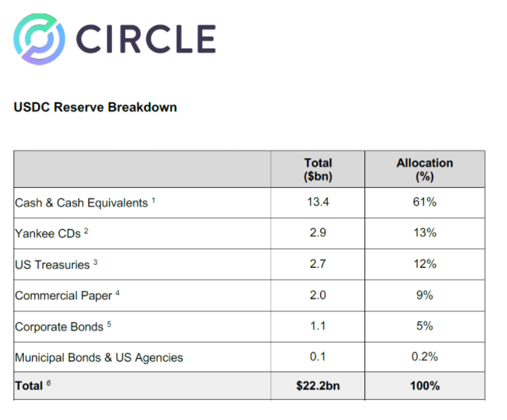The height and width of the screenshot is (420, 507).
Task: Click the Yankee CDs row label
Action: click(x=48, y=233)
